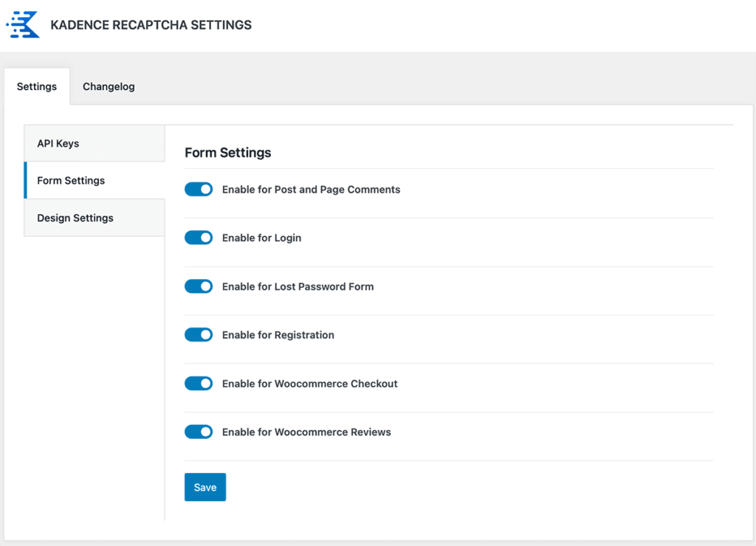The height and width of the screenshot is (546, 756).
Task: Click 'Enable for Woocommerce Reviews' label text
Action: [306, 432]
